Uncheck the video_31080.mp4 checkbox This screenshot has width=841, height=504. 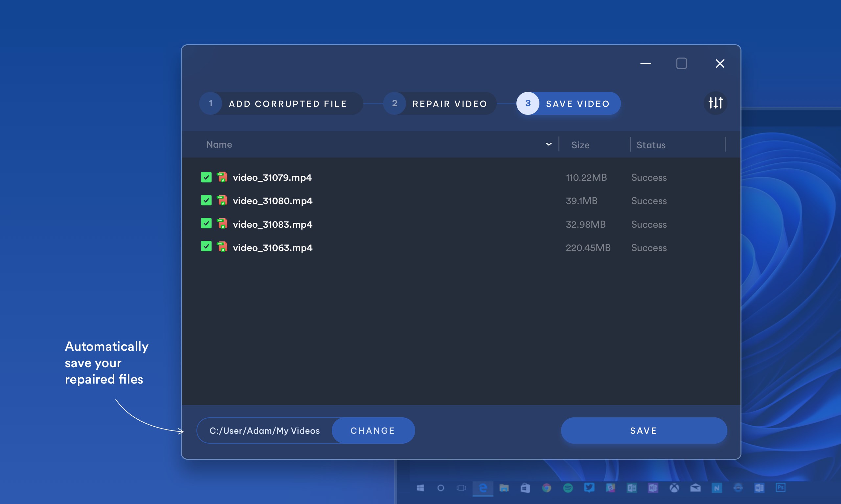206,200
